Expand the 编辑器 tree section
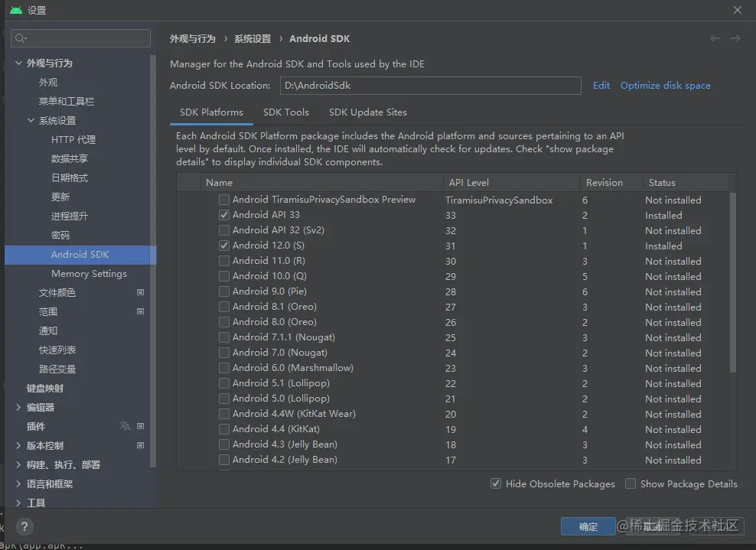This screenshot has width=756, height=550. click(x=18, y=407)
